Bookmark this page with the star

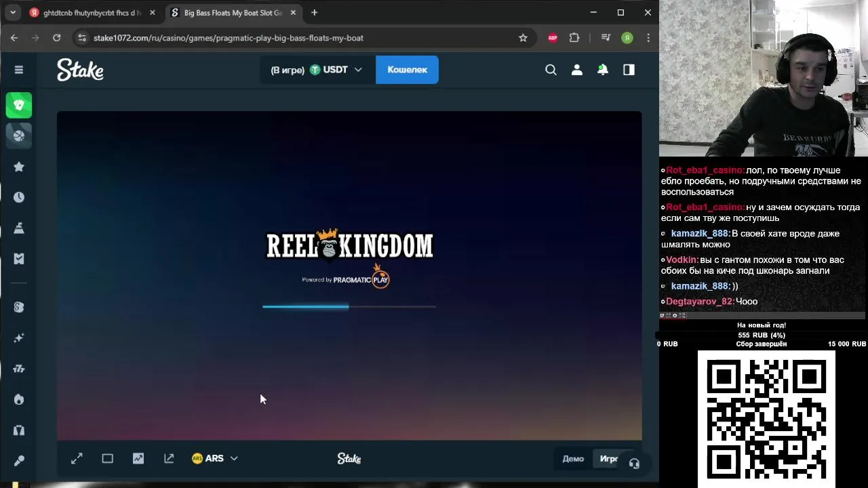tap(523, 38)
